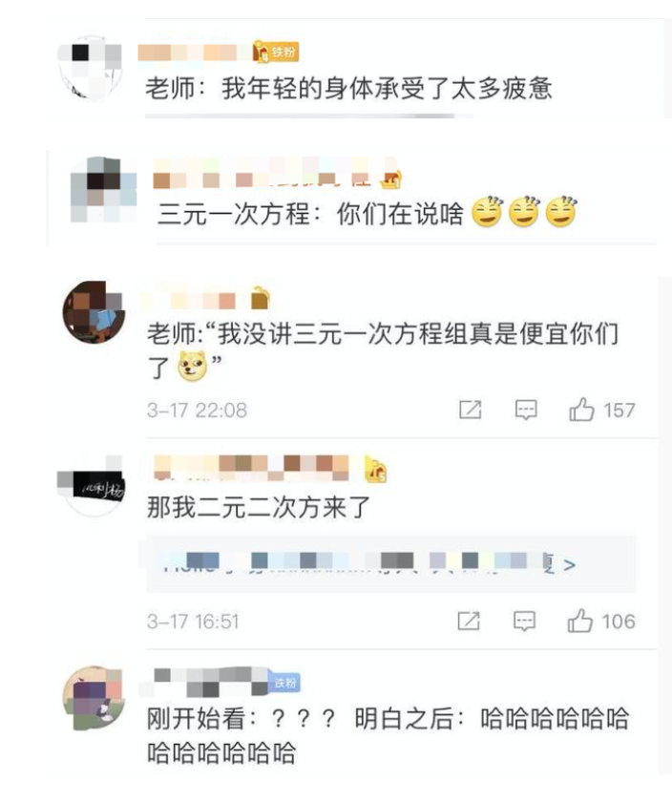
Task: Share the 3-17 22:08 comment
Action: click(x=470, y=410)
